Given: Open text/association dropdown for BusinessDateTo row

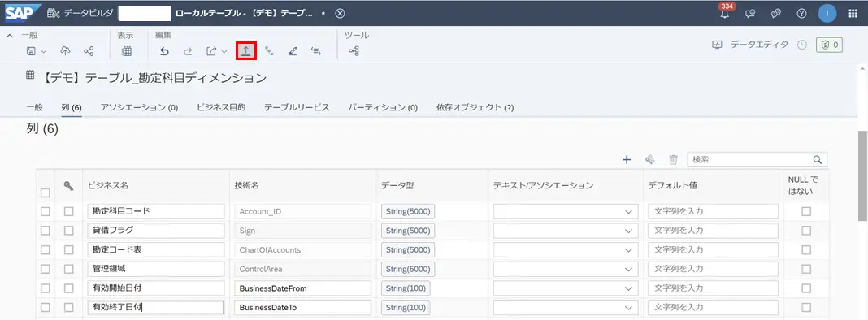Looking at the screenshot, I should click(628, 307).
